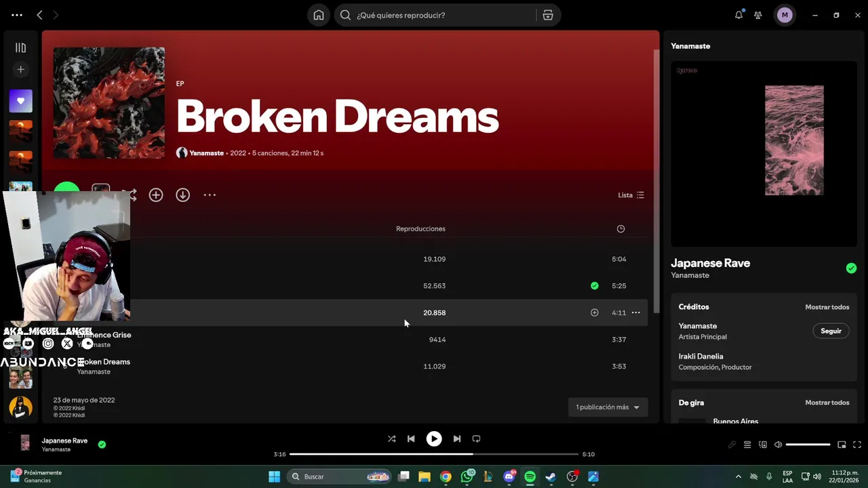Open the Lista view options
Image resolution: width=868 pixels, height=488 pixels.
tap(631, 195)
